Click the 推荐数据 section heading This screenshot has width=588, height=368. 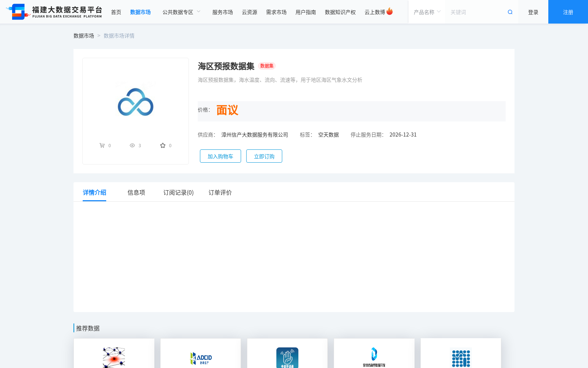[x=88, y=328]
